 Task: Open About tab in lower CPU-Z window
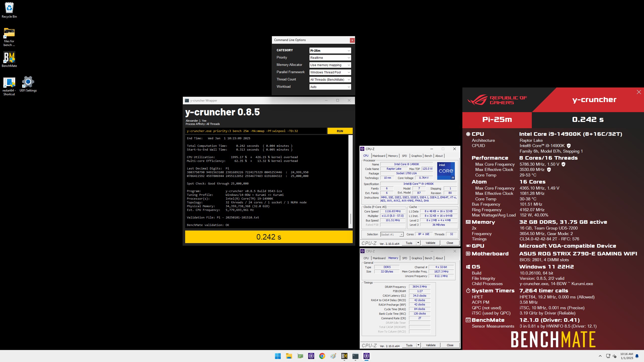pos(439,258)
